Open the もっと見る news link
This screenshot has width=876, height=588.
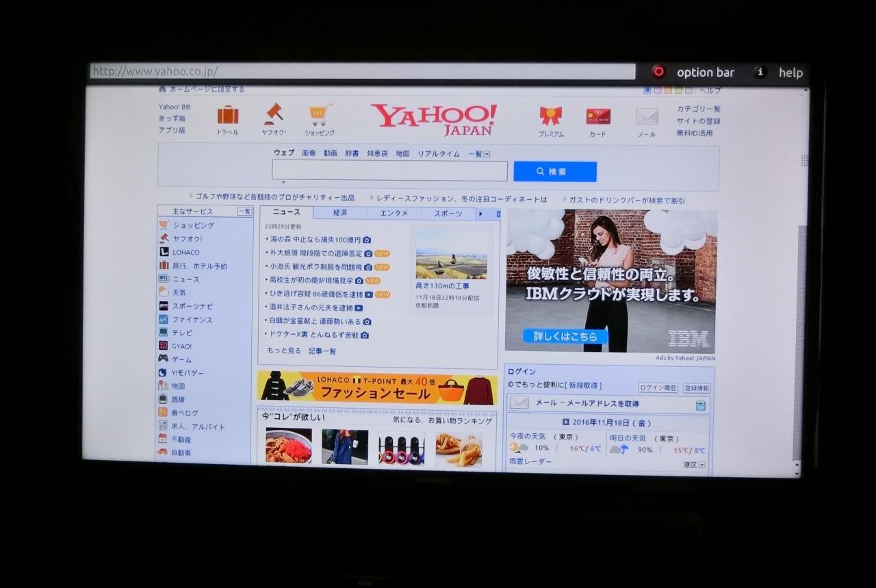coord(283,351)
